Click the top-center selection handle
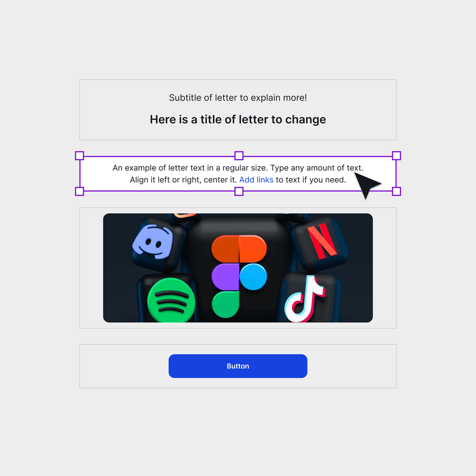Image resolution: width=476 pixels, height=476 pixels. [x=239, y=156]
